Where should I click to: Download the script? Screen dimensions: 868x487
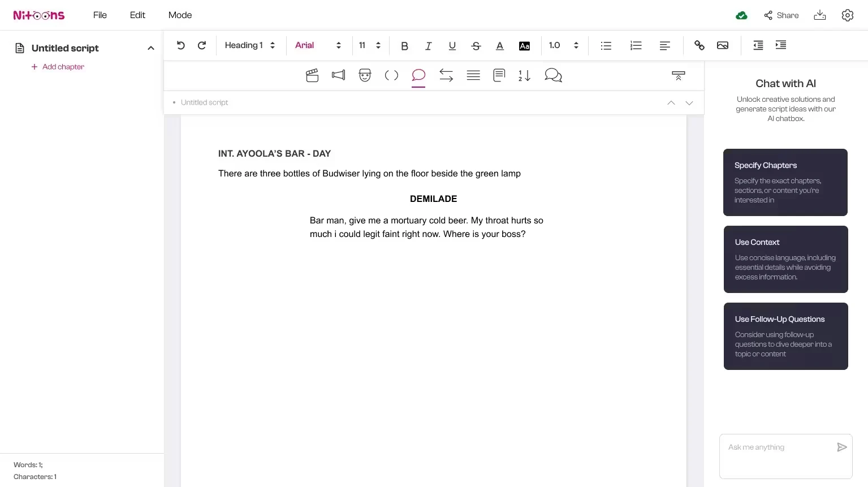[x=820, y=15]
